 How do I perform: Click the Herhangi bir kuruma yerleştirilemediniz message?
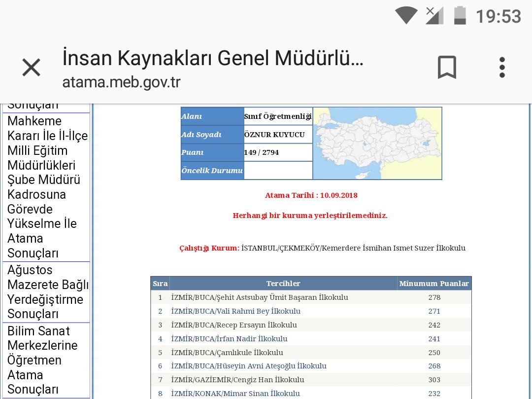point(310,216)
